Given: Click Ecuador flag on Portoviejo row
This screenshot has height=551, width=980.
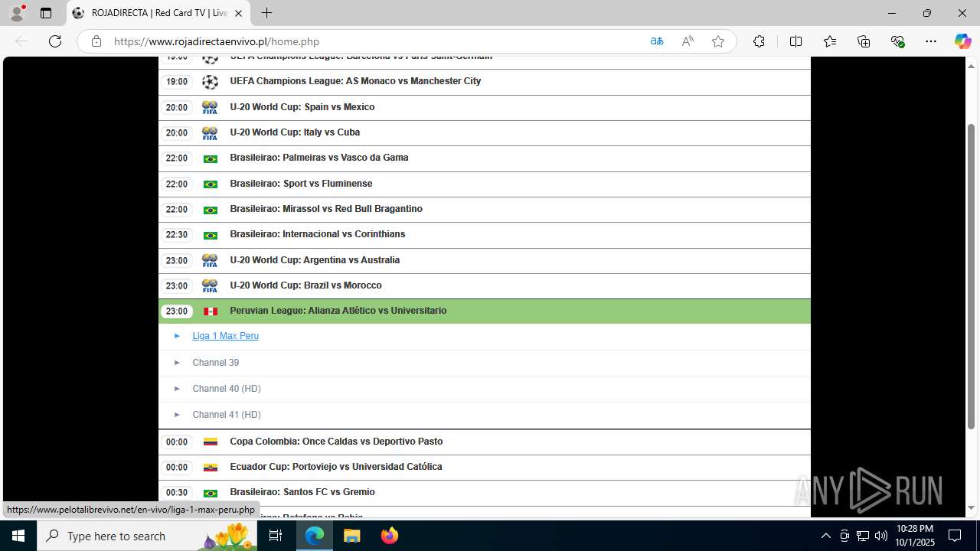Looking at the screenshot, I should pos(210,468).
